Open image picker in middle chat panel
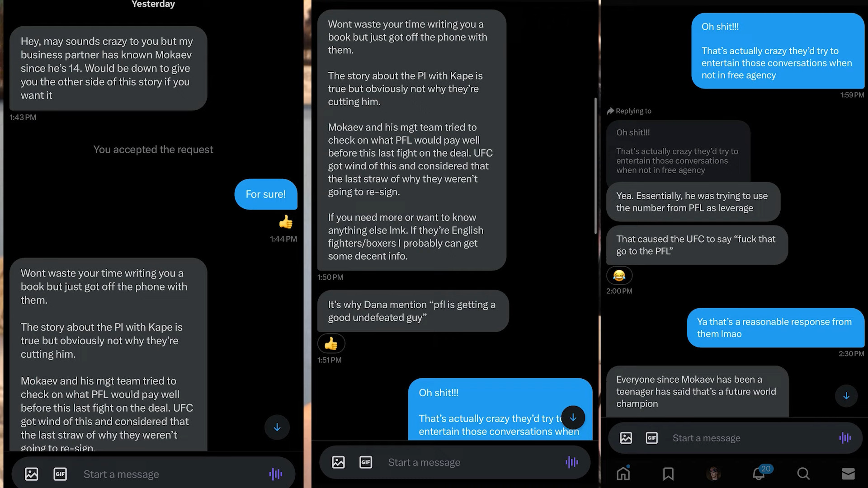Viewport: 868px width, 488px height. pyautogui.click(x=338, y=462)
